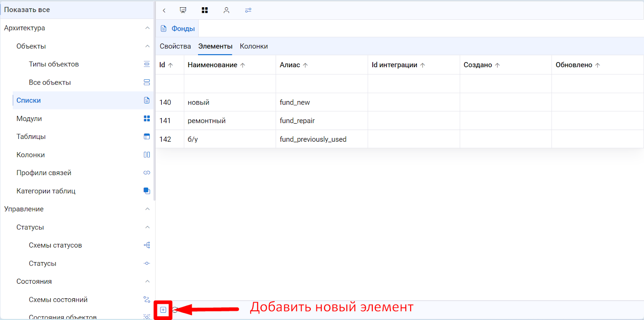644x320 pixels.
Task: Click the cell with Id 141
Action: 170,120
